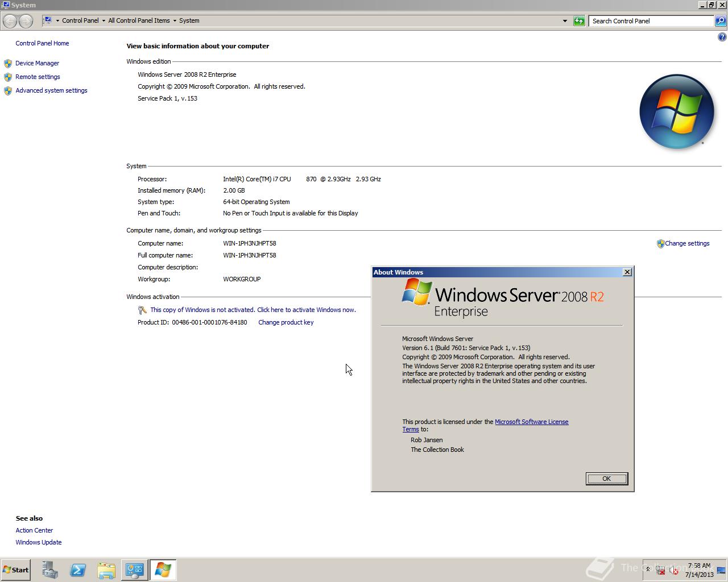The height and width of the screenshot is (582, 728).
Task: Click the Installed memory value 2.00 GB
Action: tap(234, 190)
